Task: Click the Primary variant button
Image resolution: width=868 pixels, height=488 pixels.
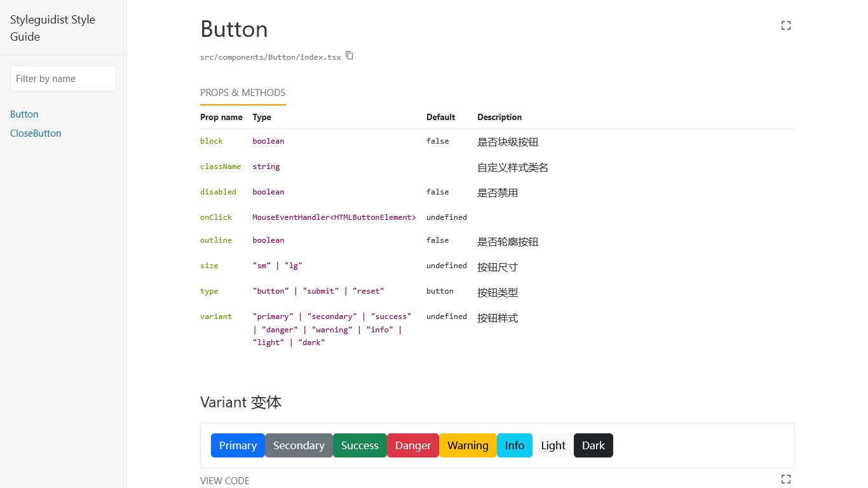Action: pyautogui.click(x=238, y=445)
